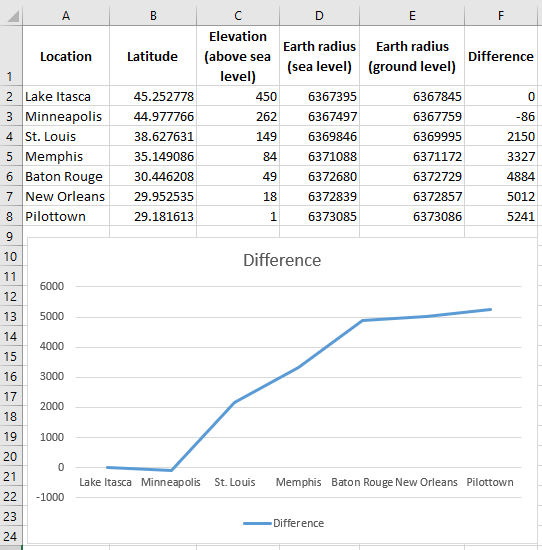The width and height of the screenshot is (542, 550).
Task: Select the Latitude header cell
Action: click(x=153, y=56)
